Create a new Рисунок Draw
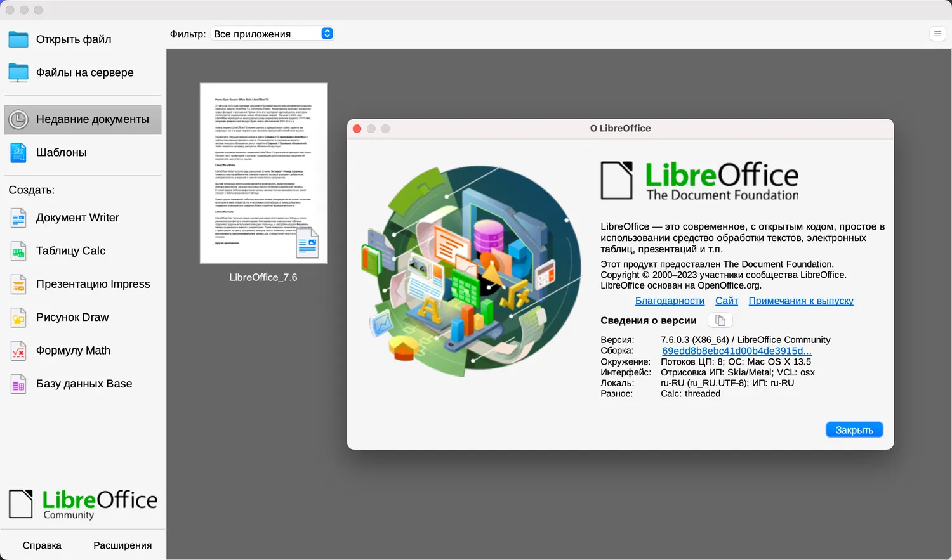 tap(83, 317)
